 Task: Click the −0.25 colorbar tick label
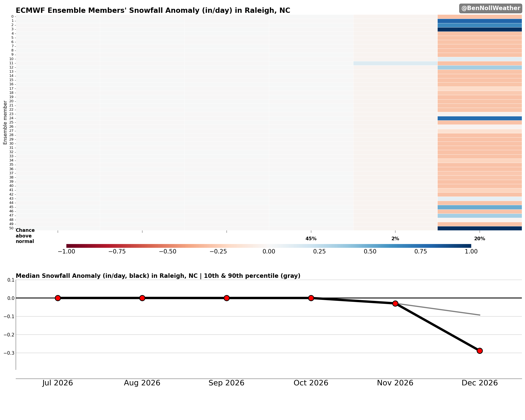point(218,252)
